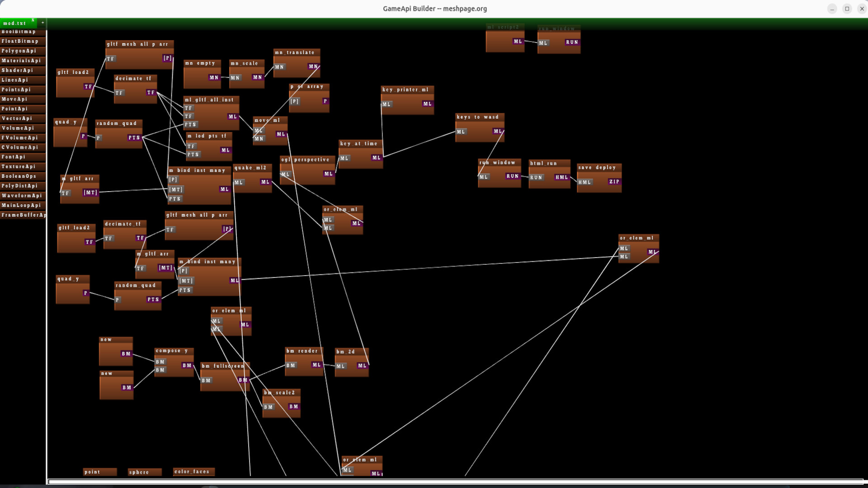Open the WaveformApi menu entry

point(22,196)
